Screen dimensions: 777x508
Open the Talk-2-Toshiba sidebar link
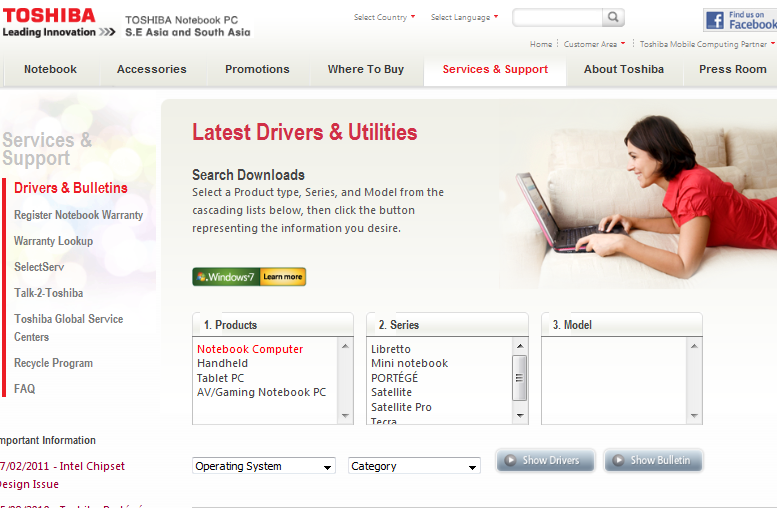click(x=49, y=293)
